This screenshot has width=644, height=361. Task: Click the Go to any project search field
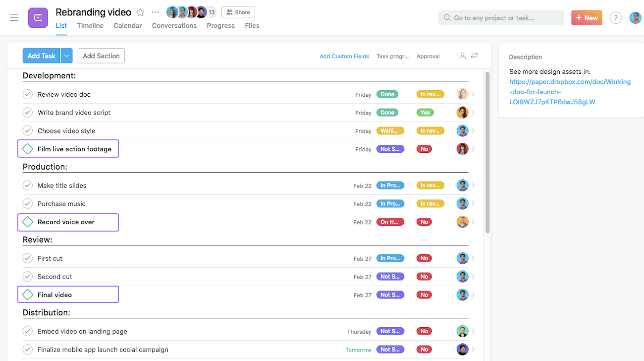500,17
